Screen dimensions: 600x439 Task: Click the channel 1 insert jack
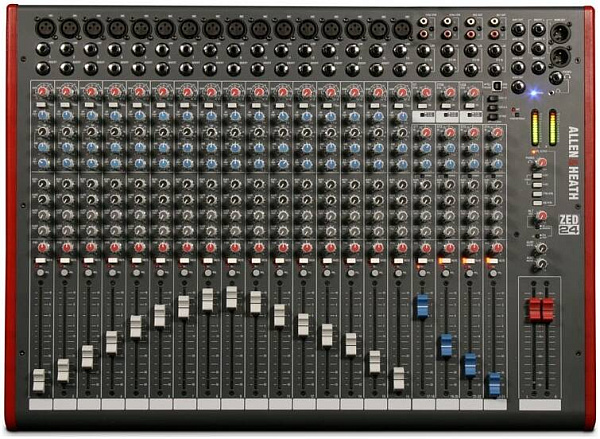[x=43, y=69]
